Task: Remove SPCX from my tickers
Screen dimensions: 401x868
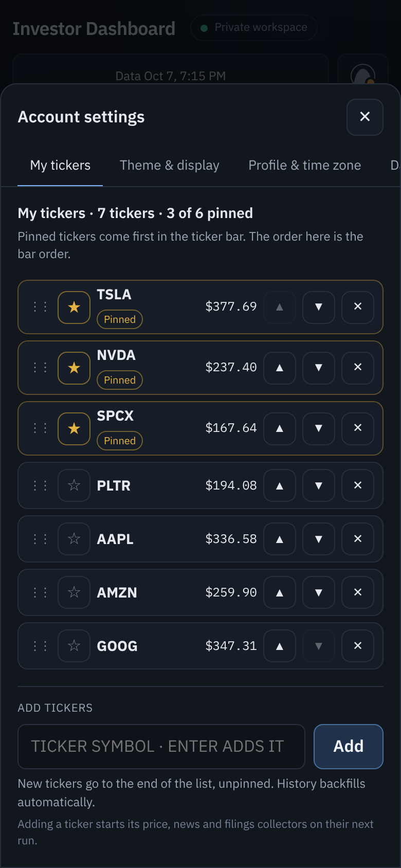Action: [x=358, y=429]
